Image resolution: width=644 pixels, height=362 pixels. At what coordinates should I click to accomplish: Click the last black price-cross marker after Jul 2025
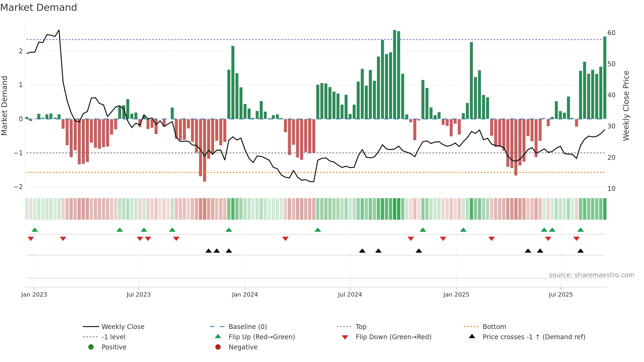click(x=580, y=251)
